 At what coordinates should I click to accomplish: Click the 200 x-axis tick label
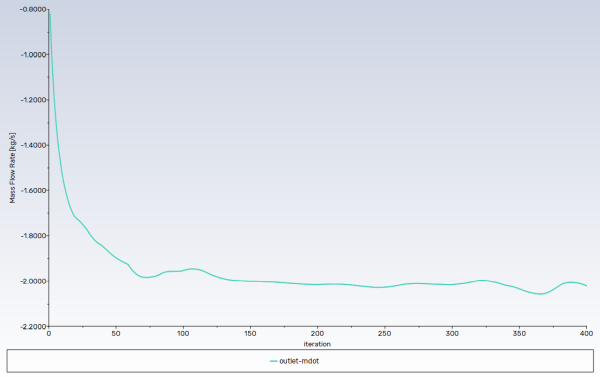pos(317,333)
